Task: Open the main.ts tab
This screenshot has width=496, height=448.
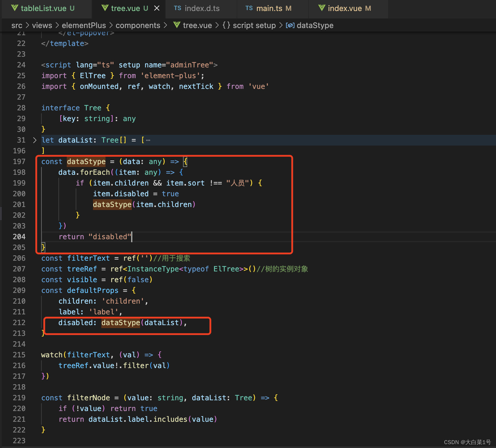Action: pyautogui.click(x=272, y=8)
